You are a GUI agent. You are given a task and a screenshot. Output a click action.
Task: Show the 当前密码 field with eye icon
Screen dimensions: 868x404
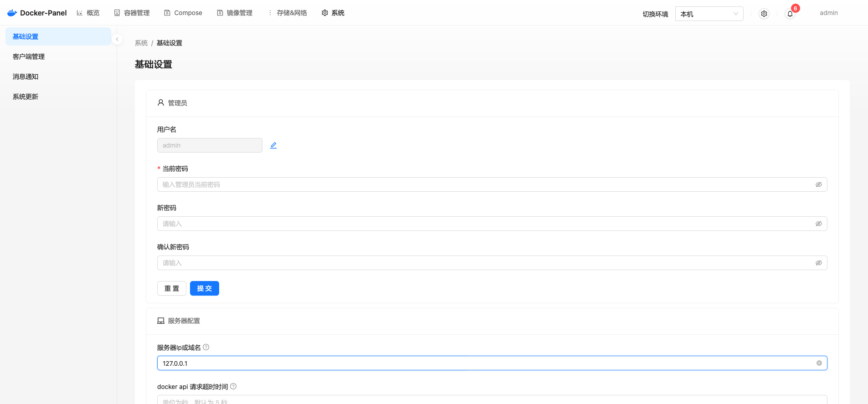(818, 184)
